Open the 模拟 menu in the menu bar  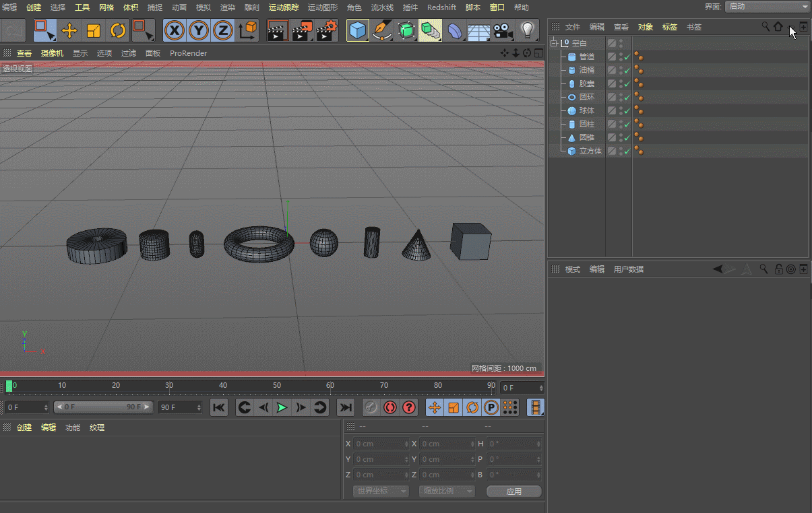pos(203,7)
